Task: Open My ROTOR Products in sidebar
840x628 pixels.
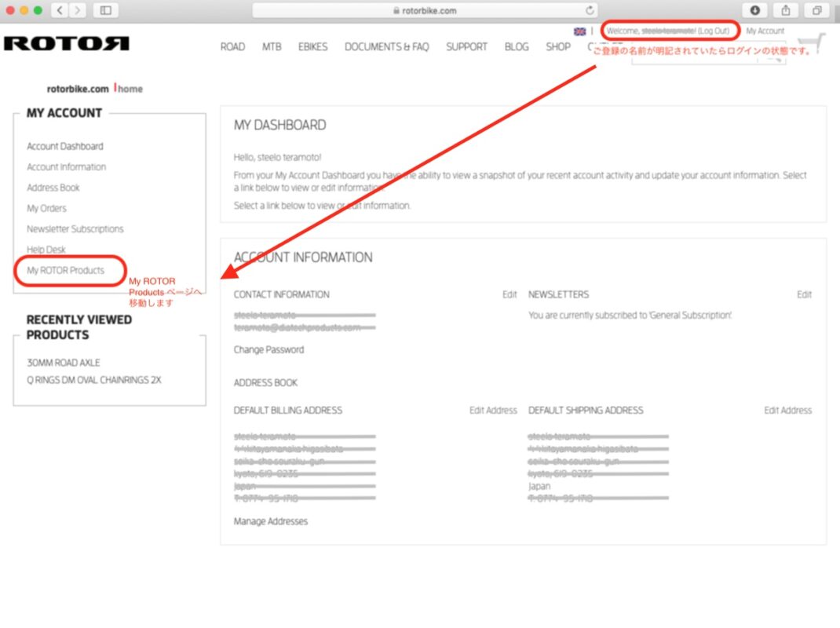Action: point(65,271)
